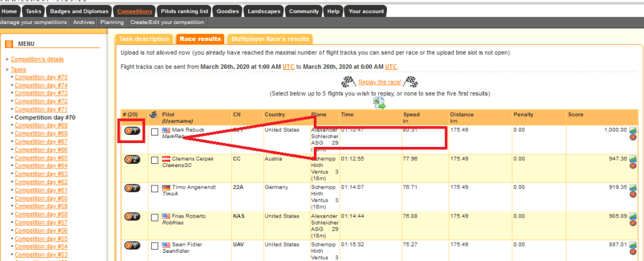
Task: Select Clemens Ceipek's flight checkbox
Action: point(155,160)
